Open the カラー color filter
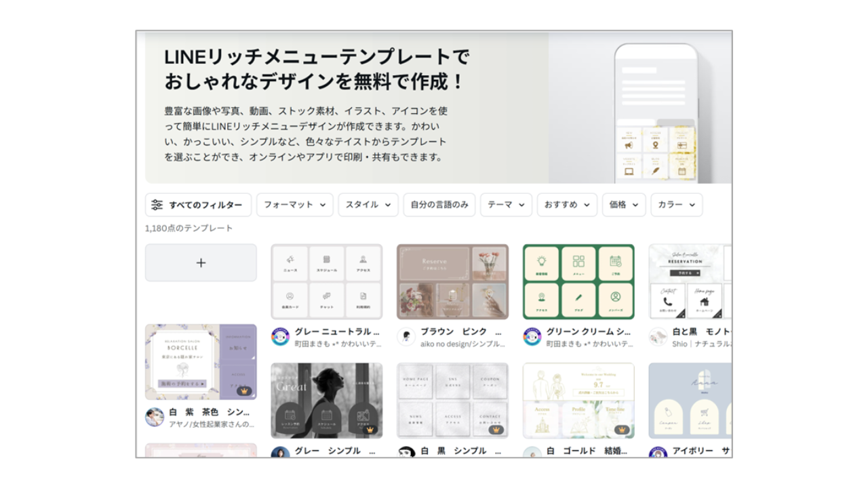 (676, 205)
